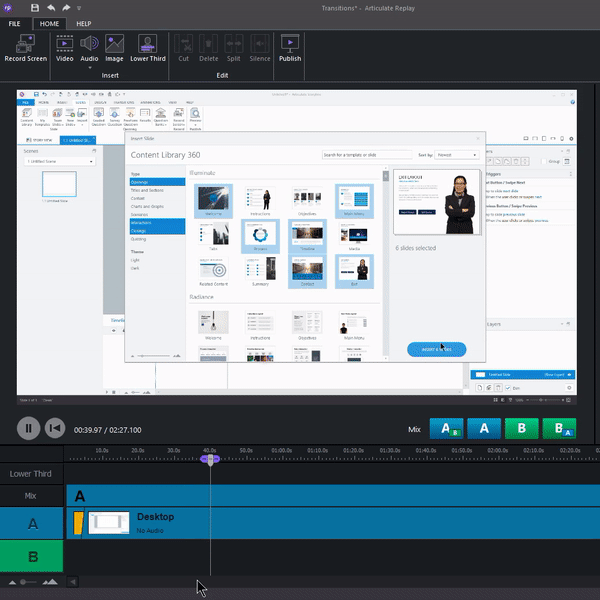
Task: Select Mix mode A with B inset
Action: (x=446, y=428)
